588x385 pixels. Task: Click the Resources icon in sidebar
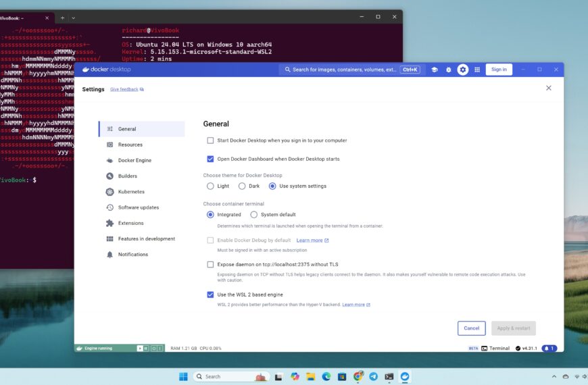click(110, 145)
